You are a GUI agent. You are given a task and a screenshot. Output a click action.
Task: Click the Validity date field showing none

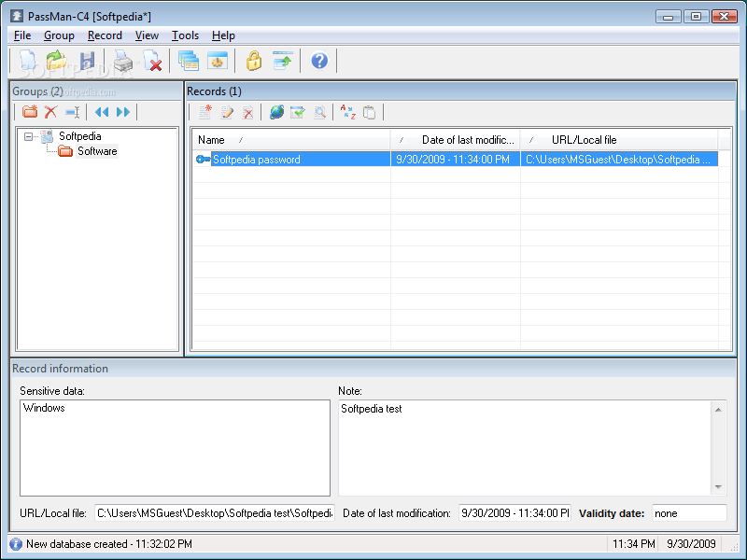click(689, 513)
